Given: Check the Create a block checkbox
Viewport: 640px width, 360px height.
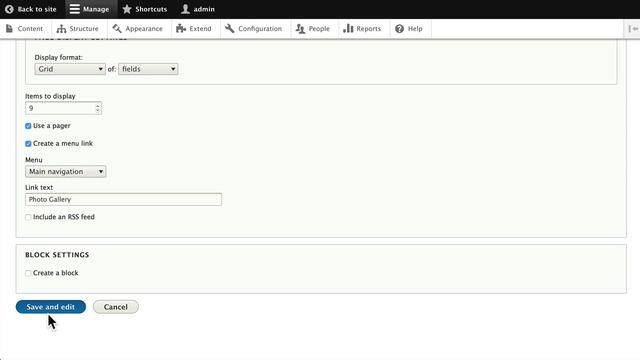Looking at the screenshot, I should (28, 273).
